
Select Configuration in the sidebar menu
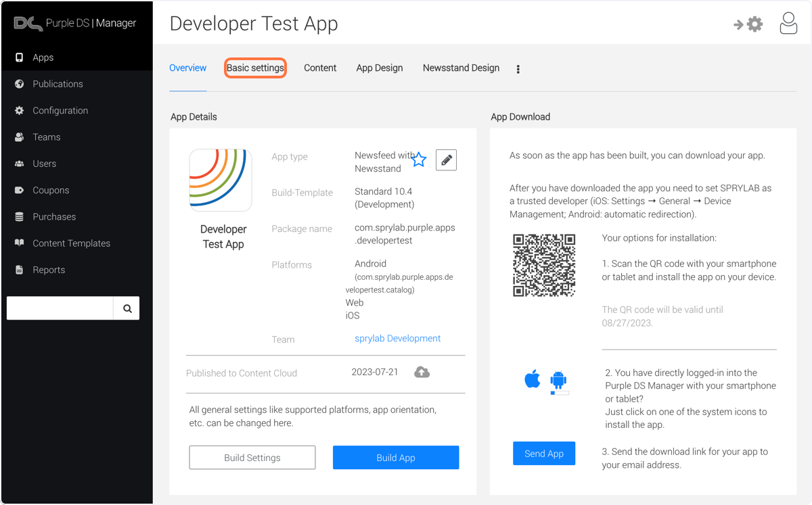point(76,110)
